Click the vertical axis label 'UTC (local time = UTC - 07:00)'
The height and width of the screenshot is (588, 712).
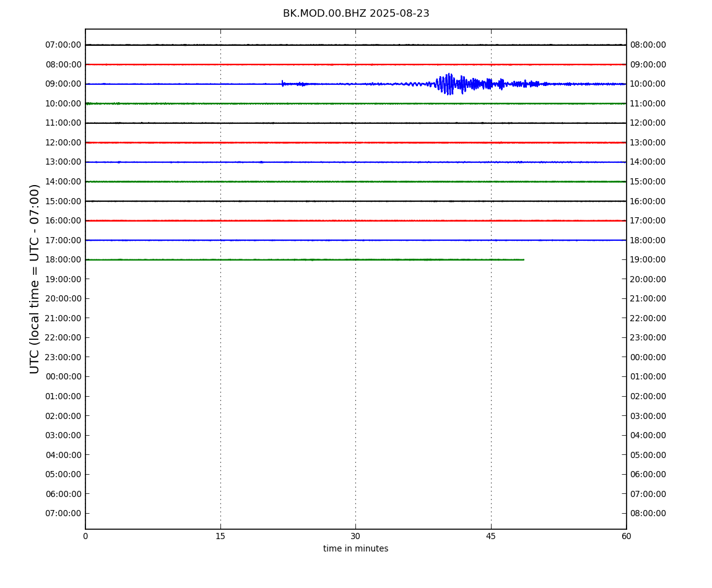coord(35,279)
